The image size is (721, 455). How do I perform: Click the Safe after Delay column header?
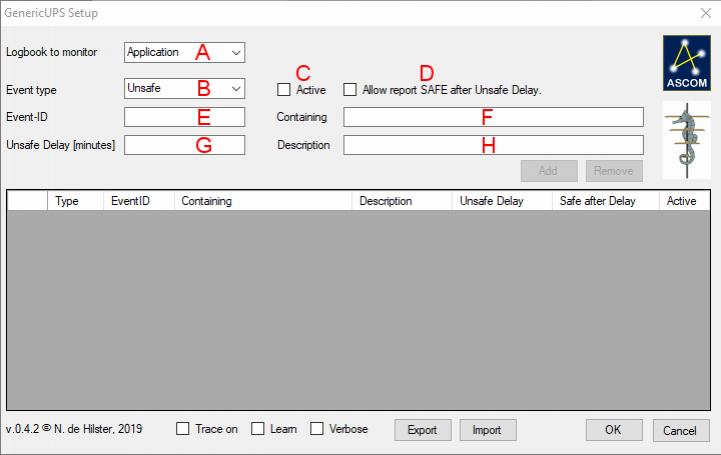click(597, 201)
